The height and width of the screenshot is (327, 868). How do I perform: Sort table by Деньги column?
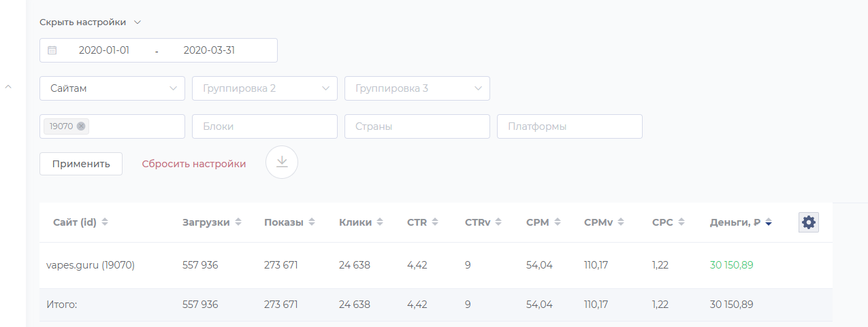(x=768, y=222)
